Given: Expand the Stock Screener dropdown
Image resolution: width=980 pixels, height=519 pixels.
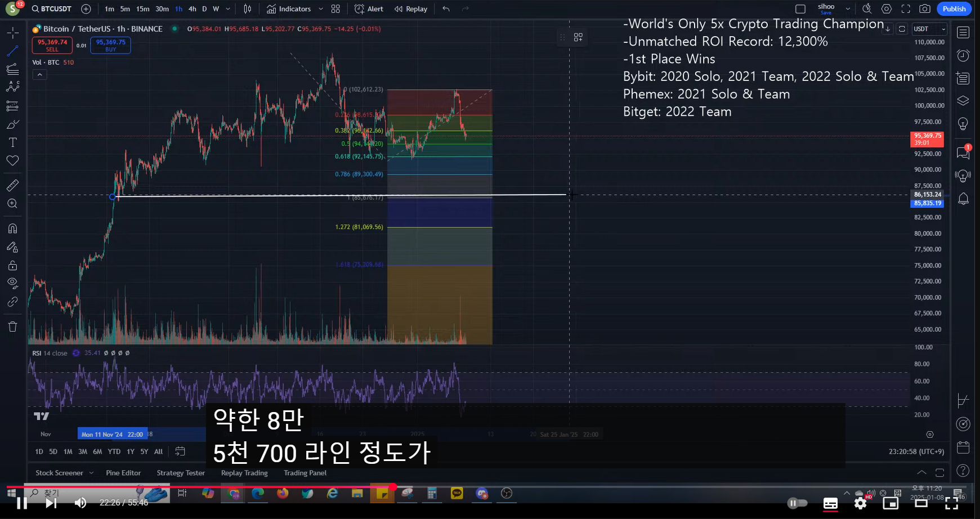Looking at the screenshot, I should tap(91, 473).
